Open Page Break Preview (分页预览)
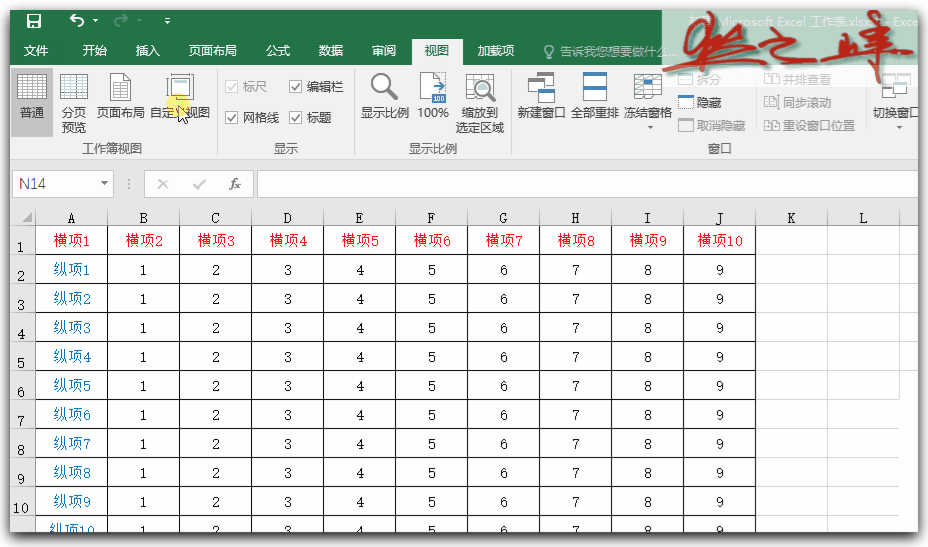 (x=73, y=102)
